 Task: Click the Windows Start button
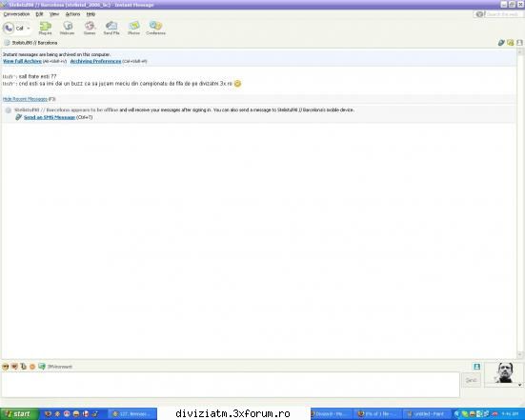point(19,414)
